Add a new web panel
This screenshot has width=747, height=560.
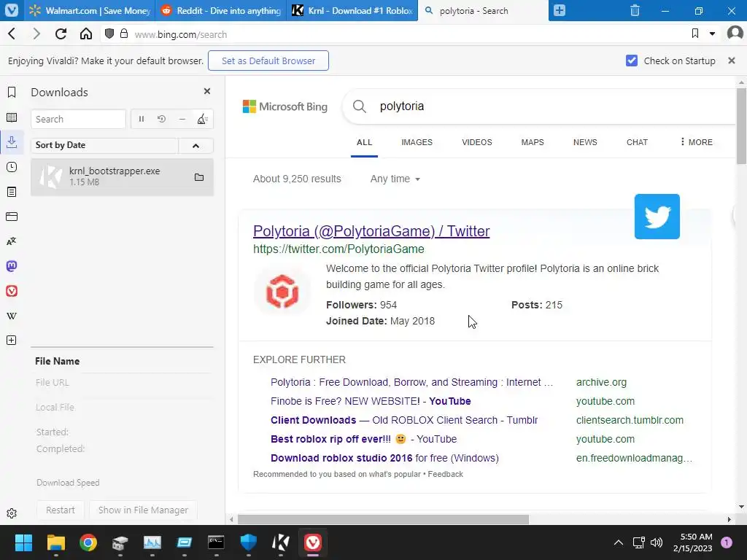pyautogui.click(x=12, y=341)
